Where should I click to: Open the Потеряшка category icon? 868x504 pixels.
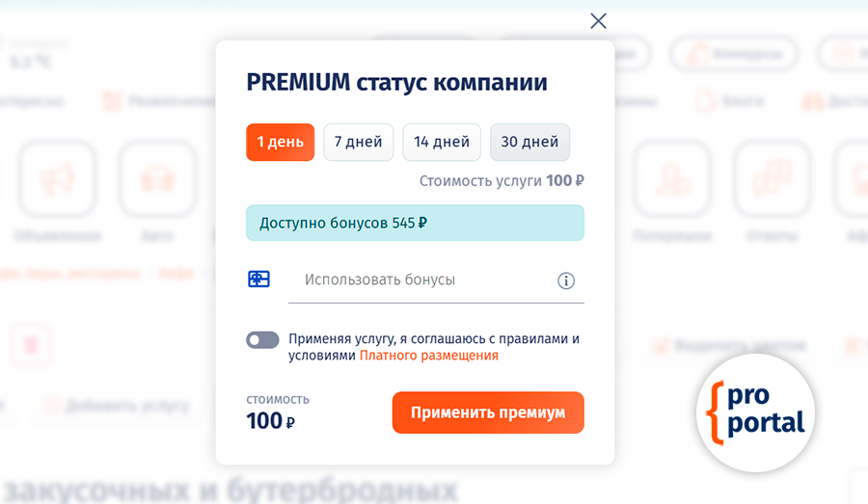672,180
